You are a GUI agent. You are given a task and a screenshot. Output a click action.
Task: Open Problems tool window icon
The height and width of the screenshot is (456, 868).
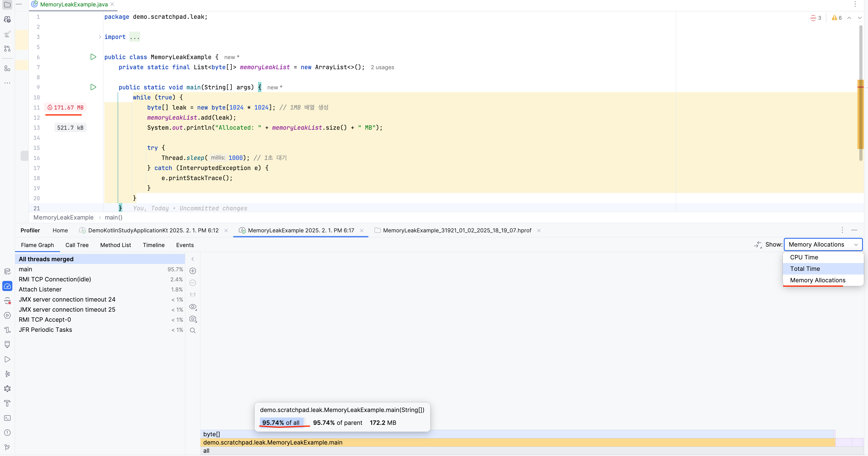click(x=7, y=432)
